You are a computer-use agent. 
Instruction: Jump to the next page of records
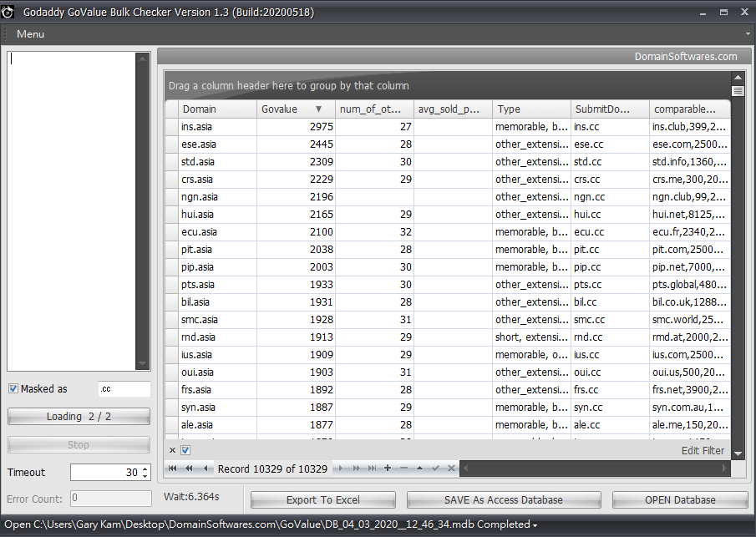tap(357, 468)
